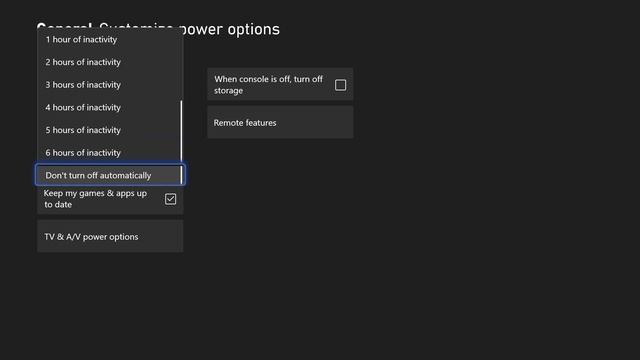Choose 5 hours of inactivity
The image size is (640, 360).
pos(109,130)
